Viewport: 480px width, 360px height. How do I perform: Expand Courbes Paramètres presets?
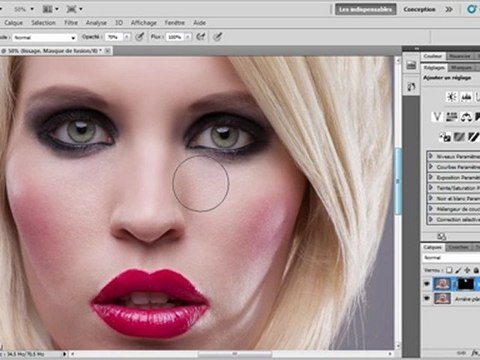point(430,167)
